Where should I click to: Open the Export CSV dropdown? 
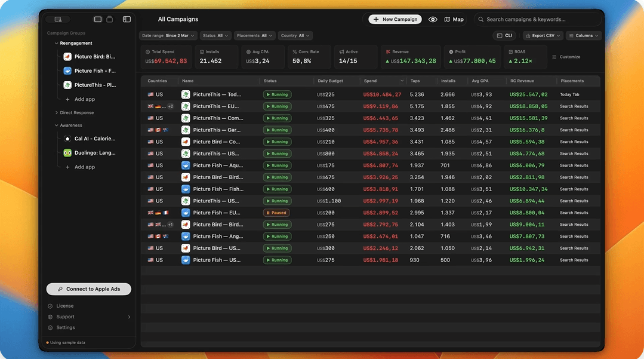click(x=543, y=36)
